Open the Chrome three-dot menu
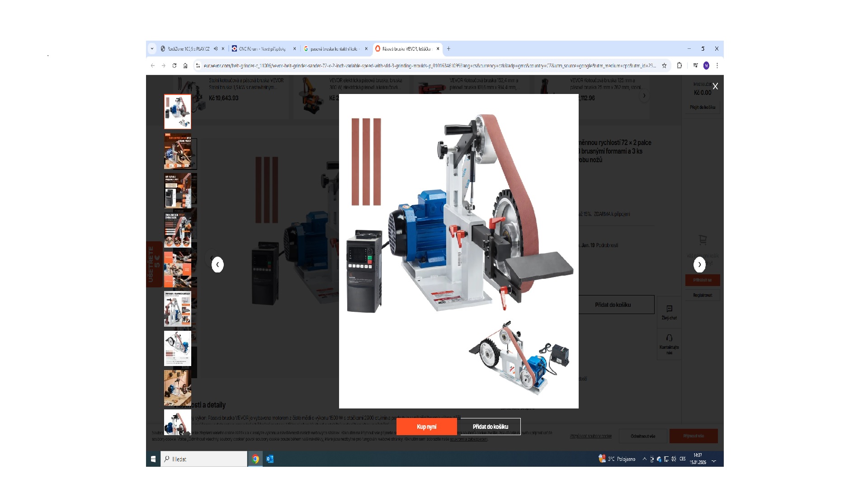Image resolution: width=868 pixels, height=488 pixels. click(x=717, y=66)
